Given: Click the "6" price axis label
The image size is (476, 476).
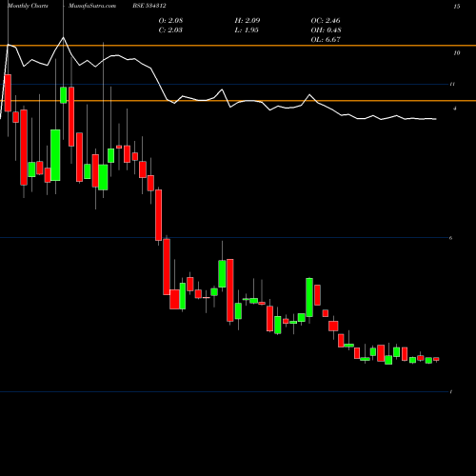Looking at the screenshot, I should [451, 238].
